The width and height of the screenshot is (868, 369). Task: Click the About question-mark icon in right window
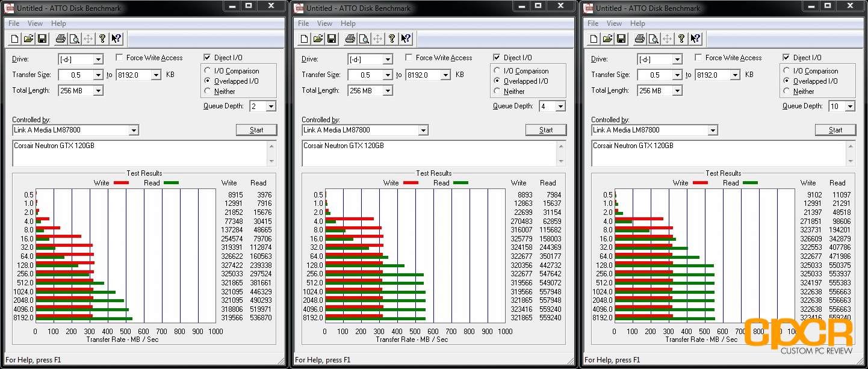[681, 39]
